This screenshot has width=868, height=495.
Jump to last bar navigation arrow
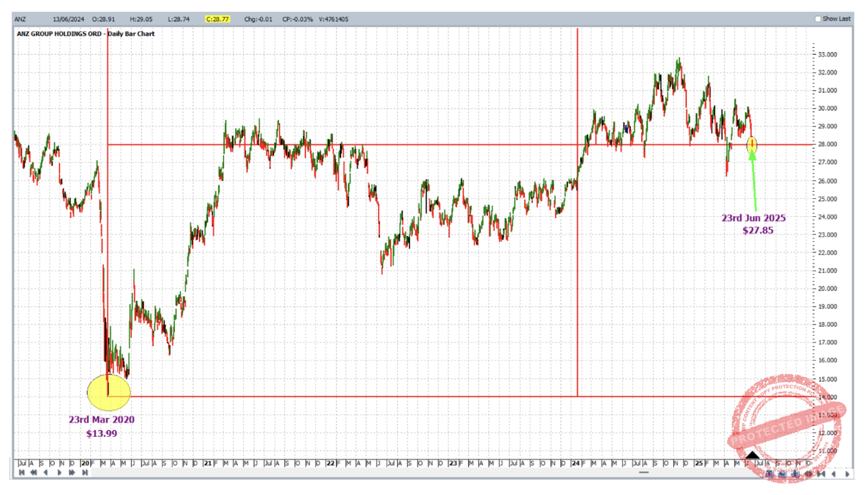(85, 472)
